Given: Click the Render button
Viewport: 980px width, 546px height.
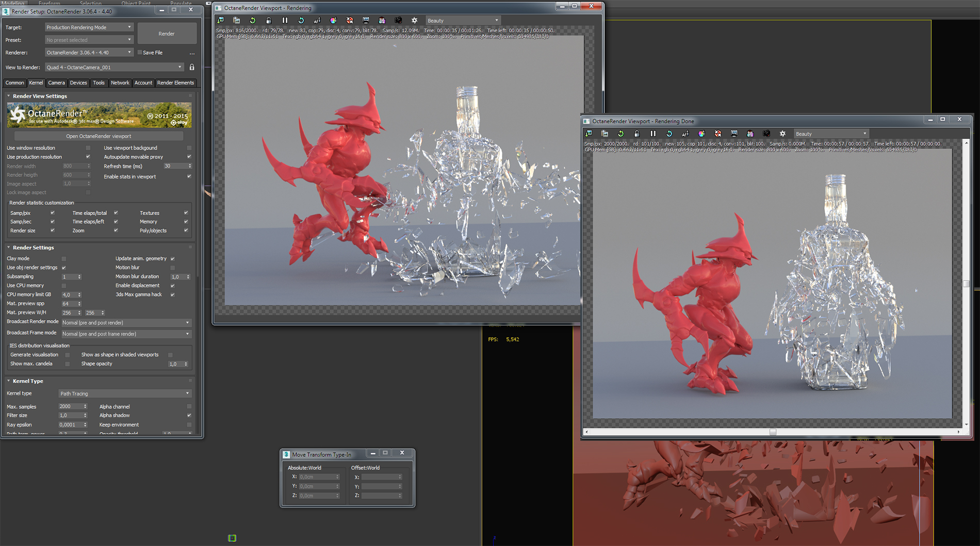Looking at the screenshot, I should [x=167, y=34].
